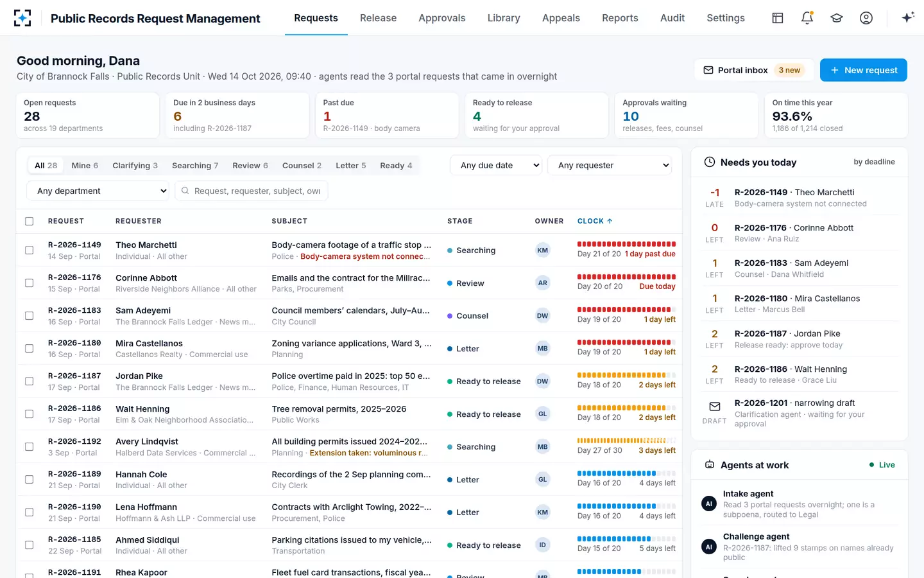Change the by deadline sort option
The height and width of the screenshot is (578, 924).
click(x=874, y=162)
